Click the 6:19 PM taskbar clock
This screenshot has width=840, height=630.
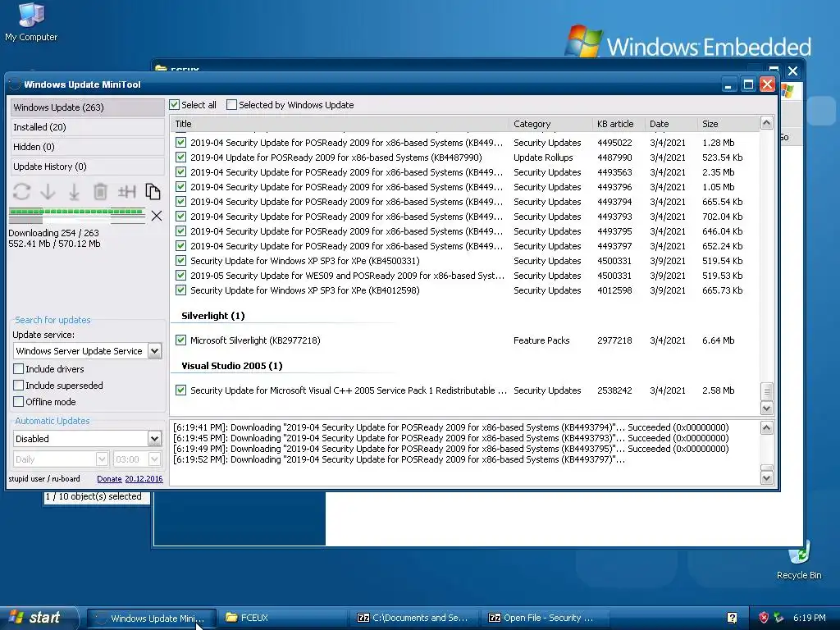[809, 618]
